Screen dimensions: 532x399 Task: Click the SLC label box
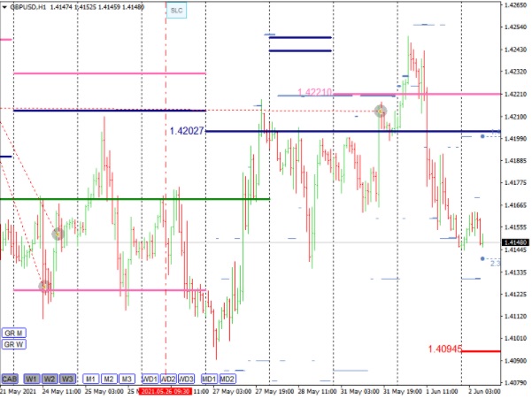point(176,10)
